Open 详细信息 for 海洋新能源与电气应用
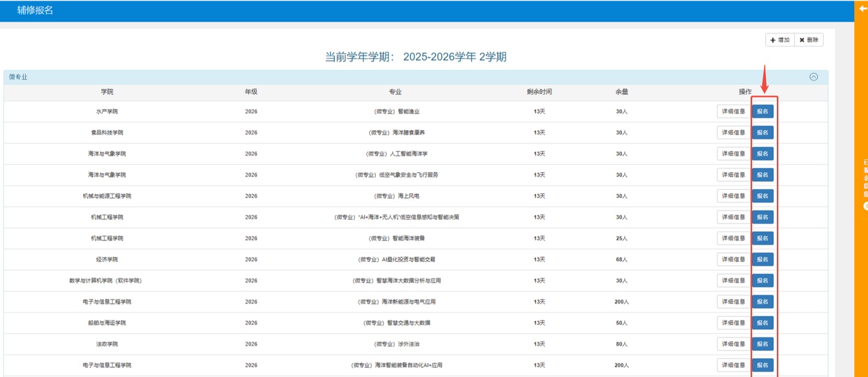This screenshot has width=868, height=377. coord(734,302)
